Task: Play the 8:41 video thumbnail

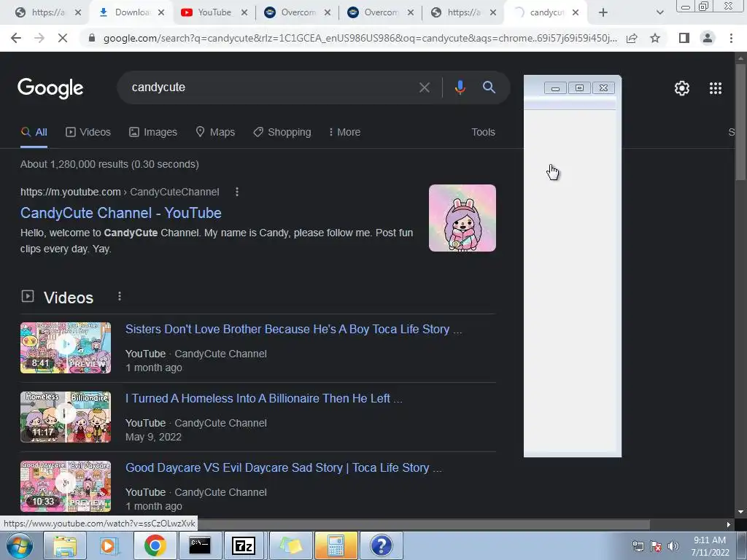Action: pyautogui.click(x=66, y=348)
